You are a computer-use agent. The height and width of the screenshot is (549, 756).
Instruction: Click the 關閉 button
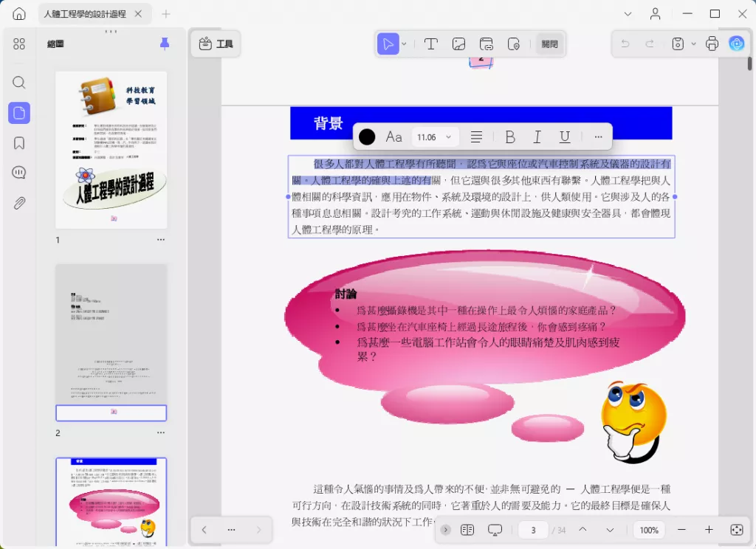point(549,44)
